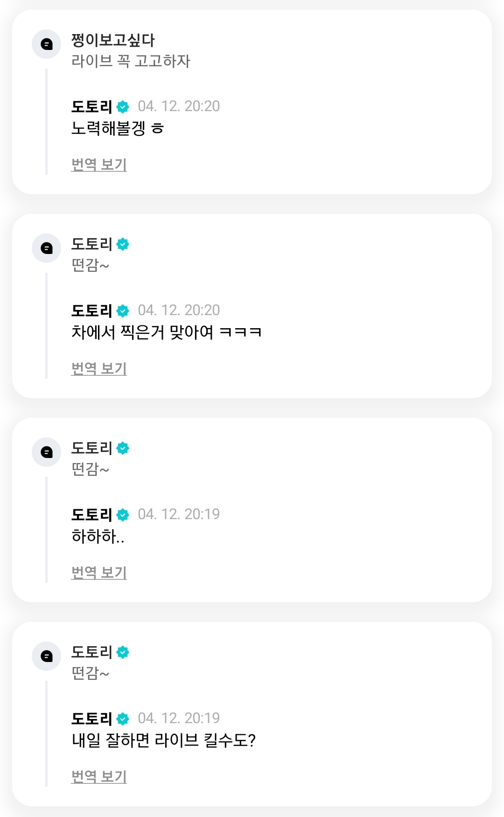Click avatar icon above the '차에서 찍은거 맞아여' reply
The image size is (504, 817).
click(46, 248)
